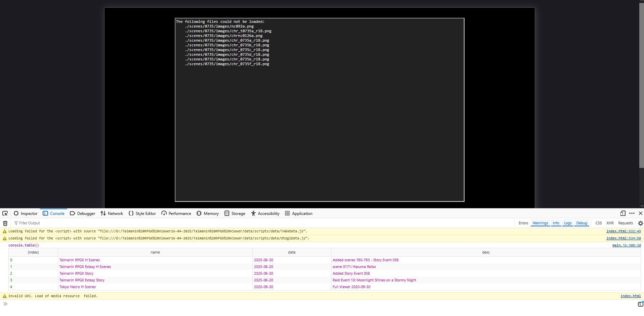Click the page scrollbar down arrow

pyautogui.click(x=642, y=206)
